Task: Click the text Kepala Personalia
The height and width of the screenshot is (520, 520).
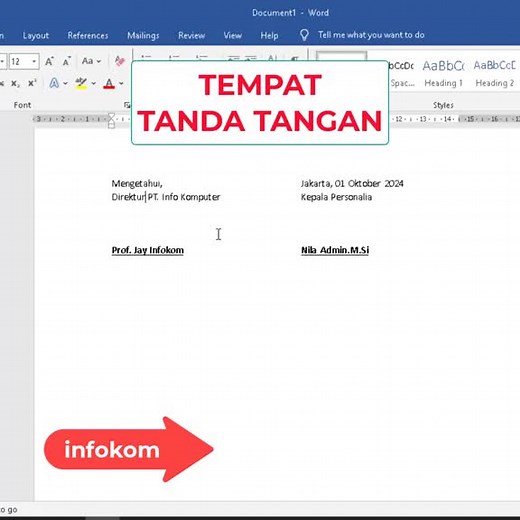Action: [x=336, y=197]
